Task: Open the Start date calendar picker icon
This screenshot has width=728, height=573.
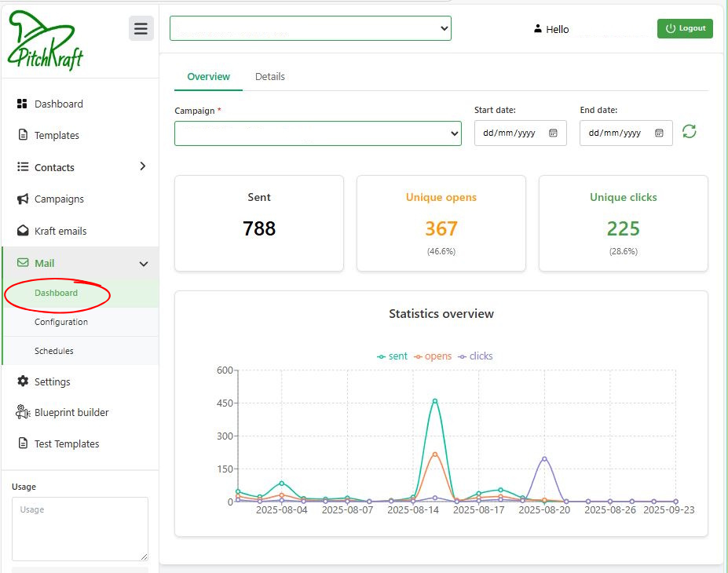Action: tap(553, 133)
